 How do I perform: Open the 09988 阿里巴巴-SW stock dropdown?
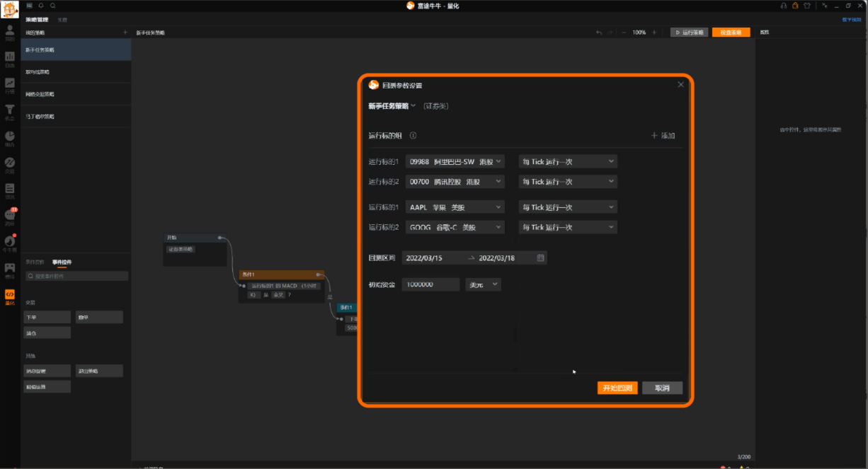[455, 162]
